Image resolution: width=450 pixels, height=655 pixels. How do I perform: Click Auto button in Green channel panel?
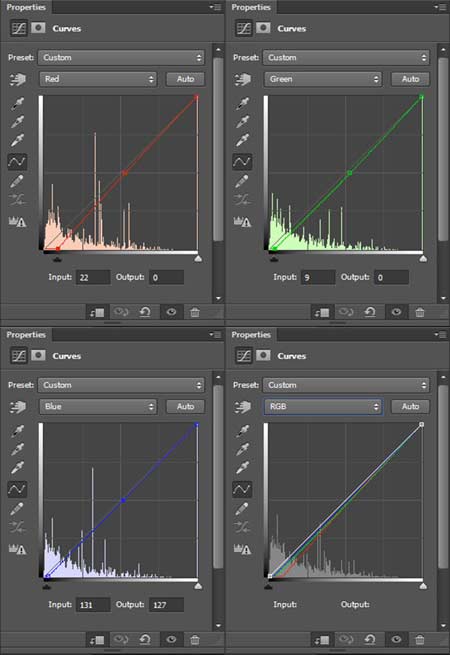pos(410,79)
